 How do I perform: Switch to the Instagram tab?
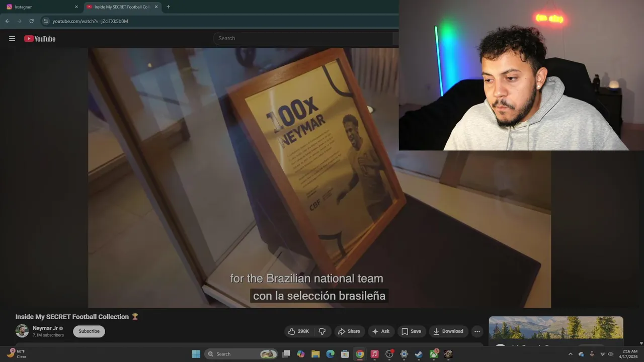coord(41,7)
